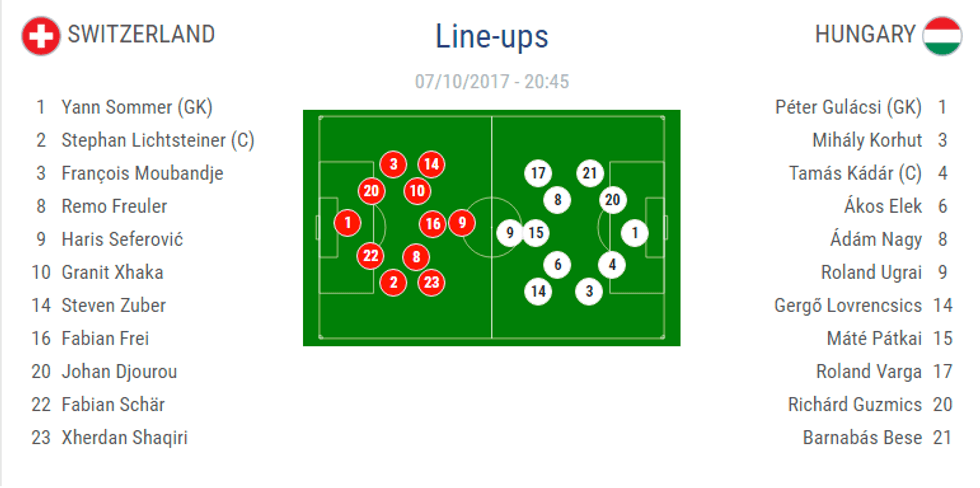Click red player marker number 14

click(431, 164)
